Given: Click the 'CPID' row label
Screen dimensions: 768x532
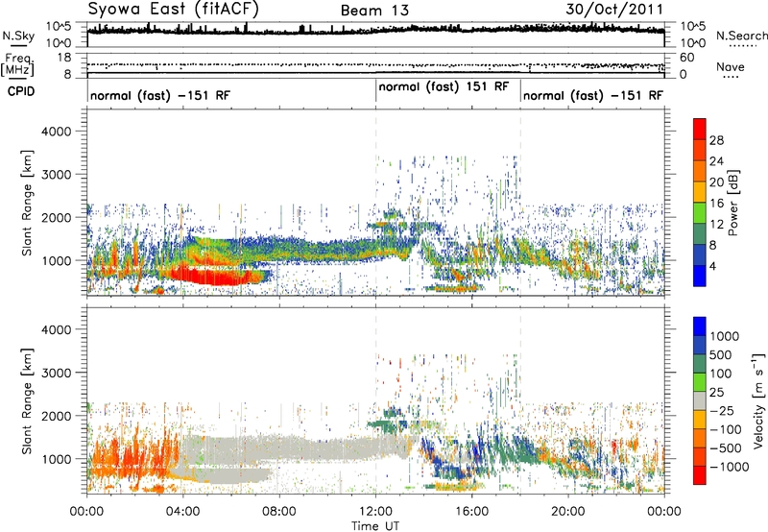Looking at the screenshot, I should point(21,91).
